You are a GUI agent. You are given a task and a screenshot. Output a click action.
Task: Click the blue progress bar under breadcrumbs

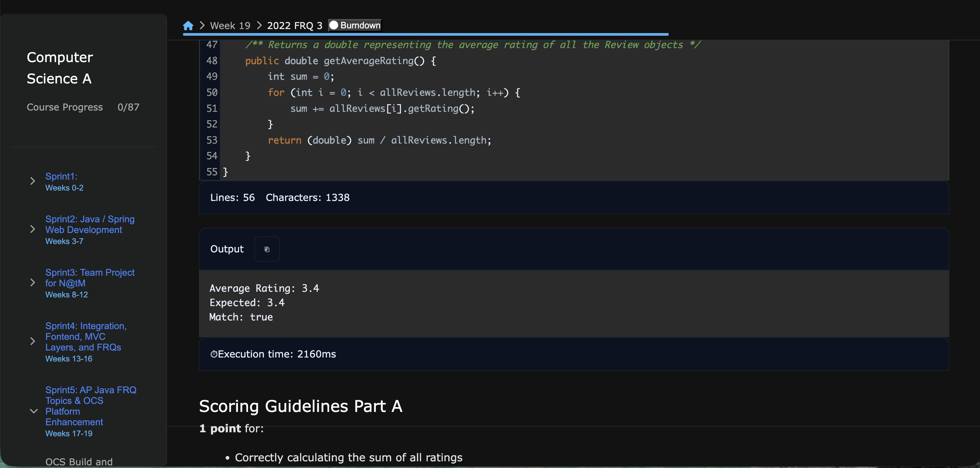[x=425, y=34]
